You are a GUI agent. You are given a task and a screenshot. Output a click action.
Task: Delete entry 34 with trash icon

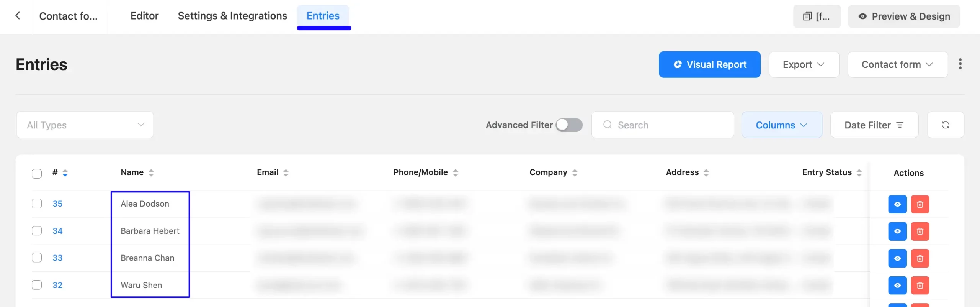(x=920, y=231)
